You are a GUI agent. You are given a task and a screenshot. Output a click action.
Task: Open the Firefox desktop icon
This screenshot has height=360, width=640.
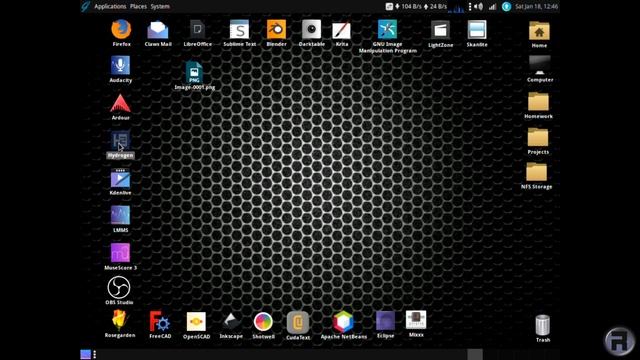click(x=121, y=30)
